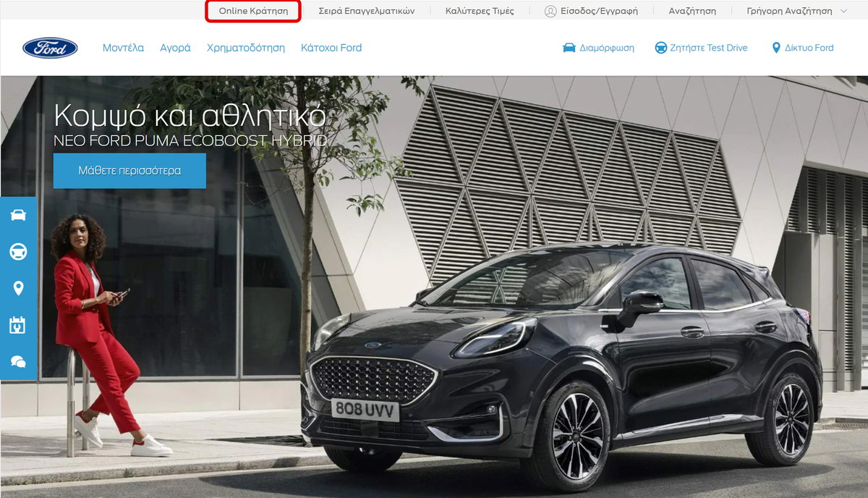Open chat via the sidebar speech bubbles icon
The width and height of the screenshot is (868, 498).
coord(18,362)
